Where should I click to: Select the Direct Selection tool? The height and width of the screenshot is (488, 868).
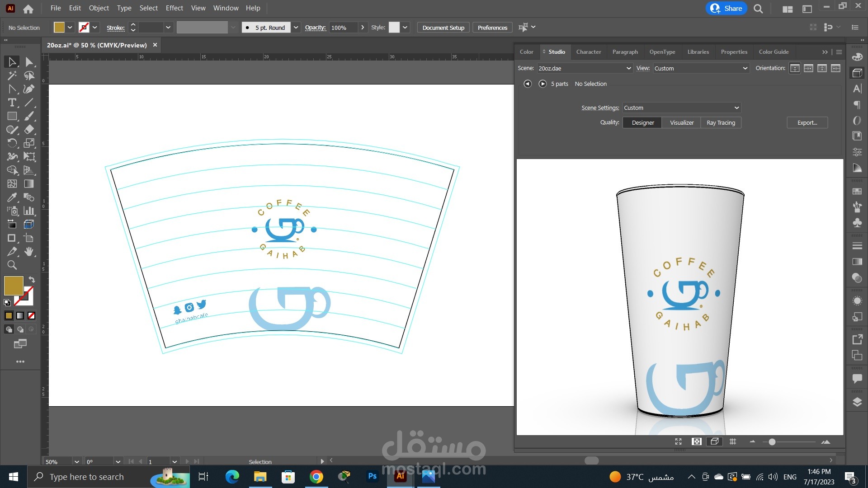click(29, 62)
